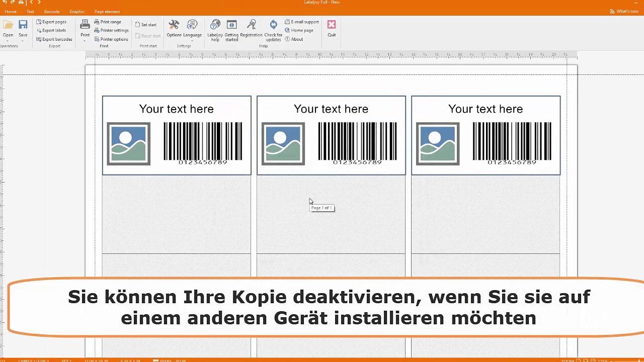Click the Redo arrow in quick access bar
This screenshot has height=362, width=644.
click(13, 3)
